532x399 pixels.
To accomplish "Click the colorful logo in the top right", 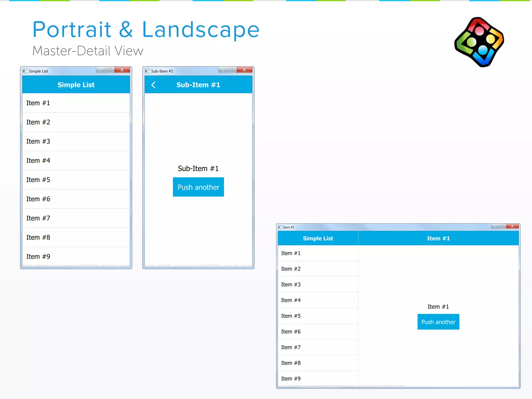I will [479, 42].
